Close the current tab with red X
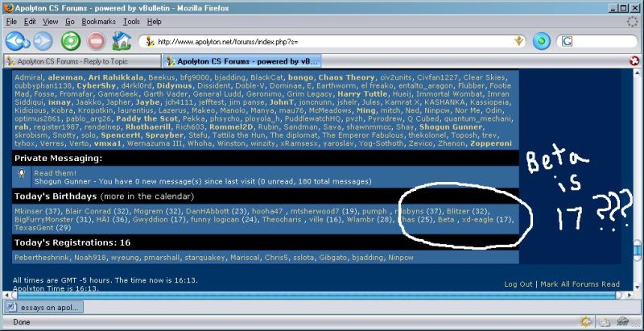 [x=635, y=60]
